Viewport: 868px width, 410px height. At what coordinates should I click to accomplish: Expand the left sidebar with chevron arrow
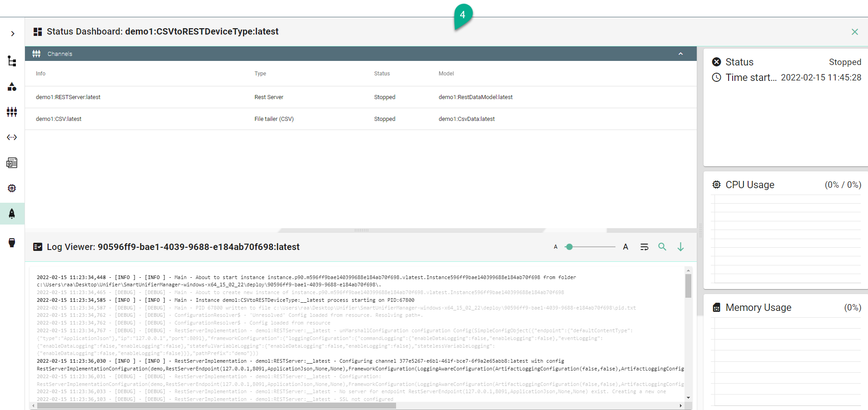(x=13, y=34)
